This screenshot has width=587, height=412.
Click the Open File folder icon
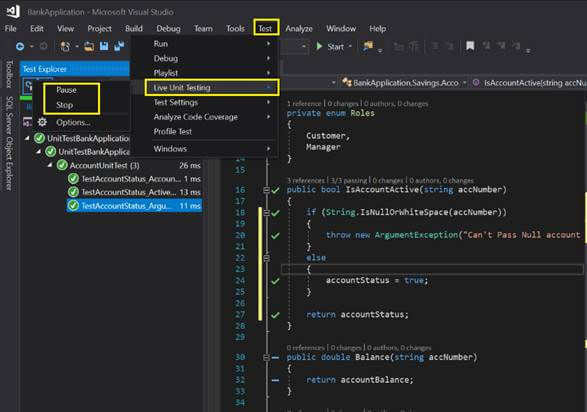tap(89, 46)
